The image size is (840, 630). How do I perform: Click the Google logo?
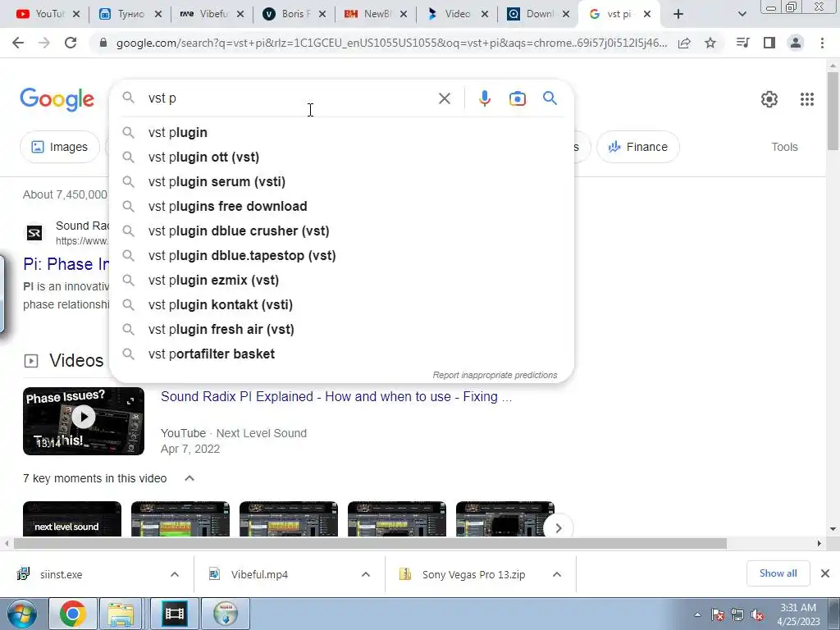(57, 99)
